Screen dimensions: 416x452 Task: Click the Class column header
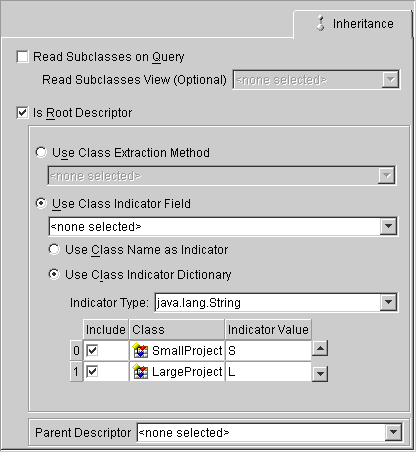click(x=177, y=330)
